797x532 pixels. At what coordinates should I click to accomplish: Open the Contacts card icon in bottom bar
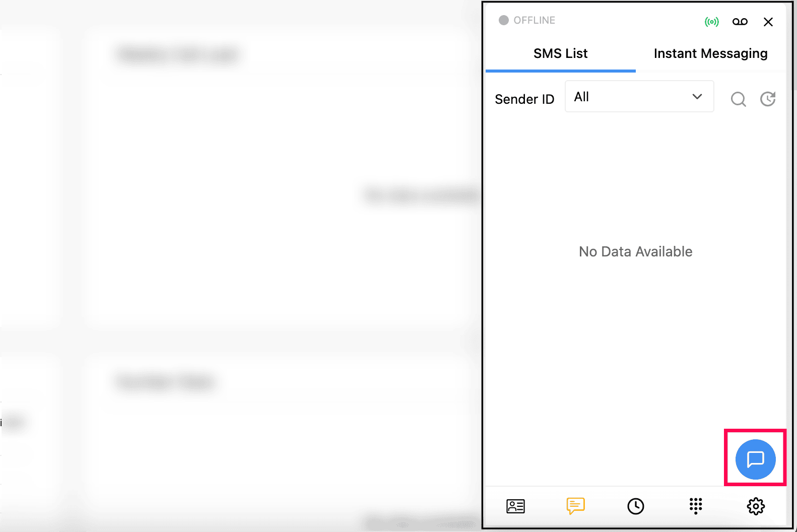tap(515, 506)
